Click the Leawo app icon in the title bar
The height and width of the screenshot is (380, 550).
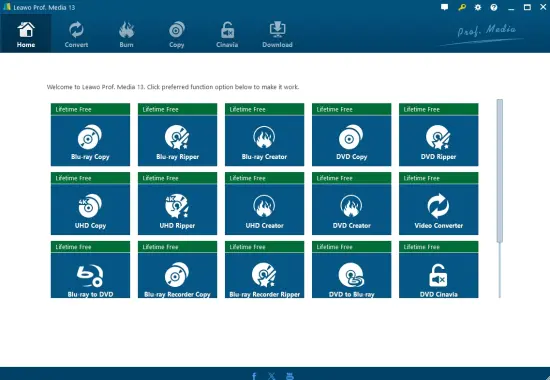(x=7, y=7)
